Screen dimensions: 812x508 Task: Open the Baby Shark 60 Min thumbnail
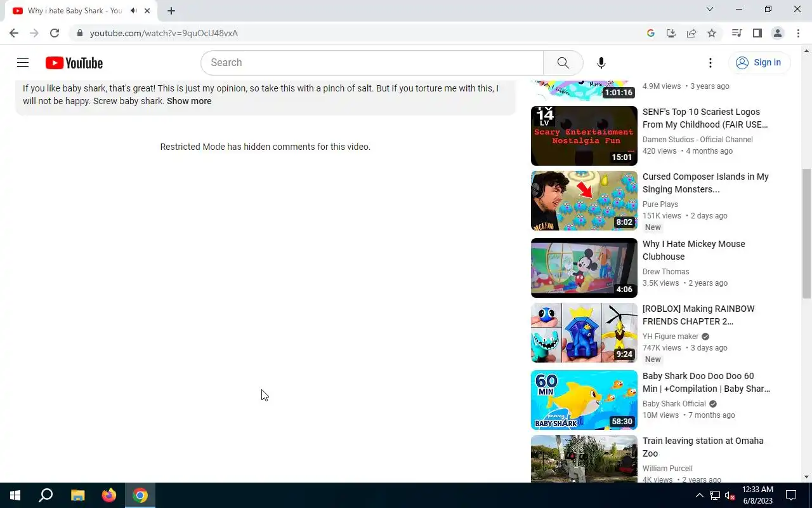tap(584, 400)
